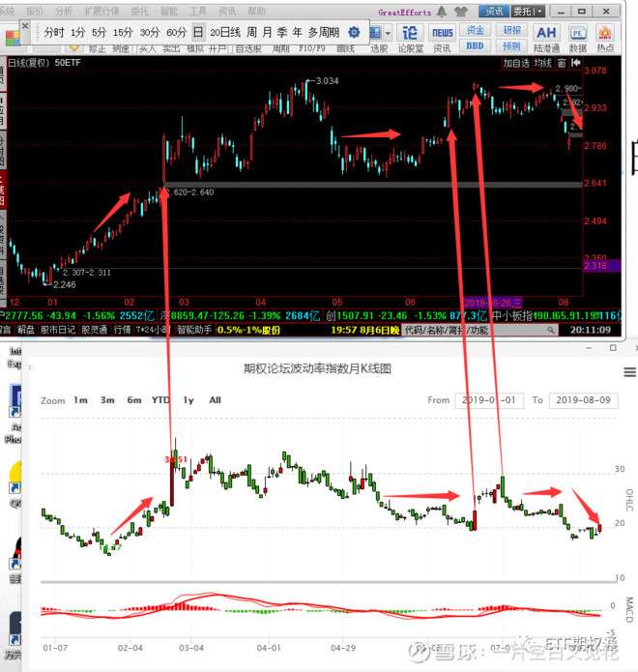Select the 20日线 period
This screenshot has width=638, height=672.
[x=225, y=32]
